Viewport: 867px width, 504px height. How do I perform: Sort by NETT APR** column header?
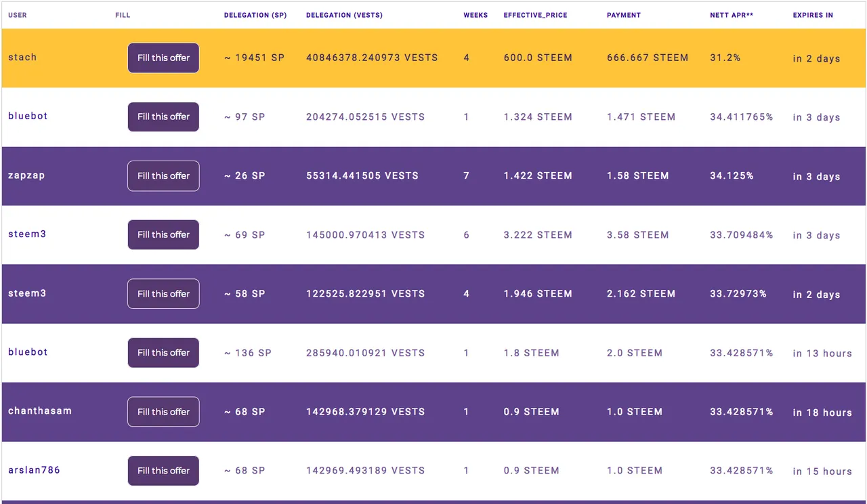coord(732,15)
